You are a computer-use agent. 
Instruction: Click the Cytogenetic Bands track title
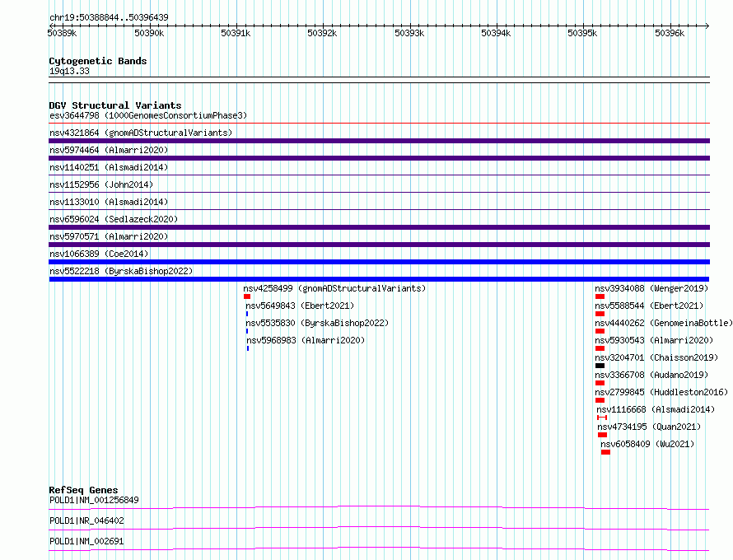tap(98, 61)
